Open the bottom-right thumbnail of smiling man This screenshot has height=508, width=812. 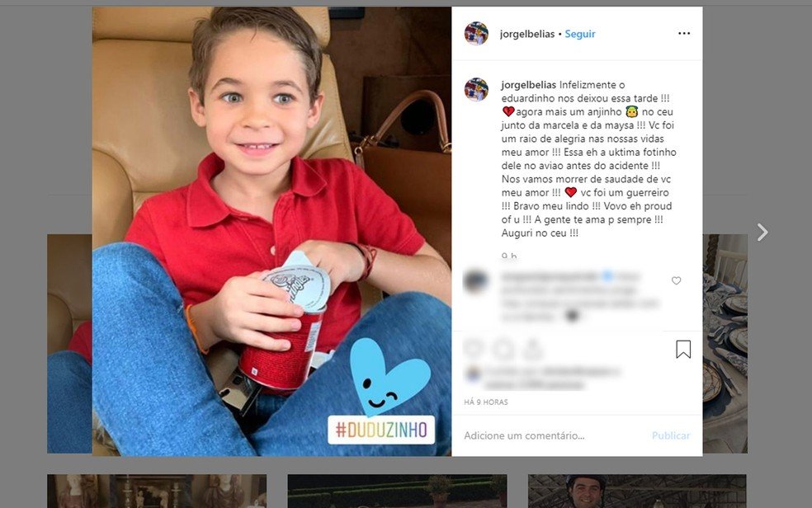pyautogui.click(x=638, y=491)
